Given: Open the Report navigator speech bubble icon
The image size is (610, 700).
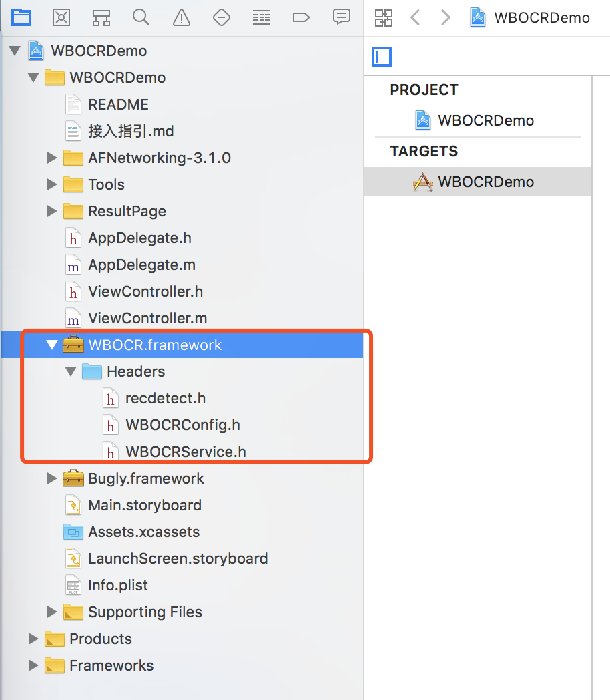Looking at the screenshot, I should coord(342,17).
